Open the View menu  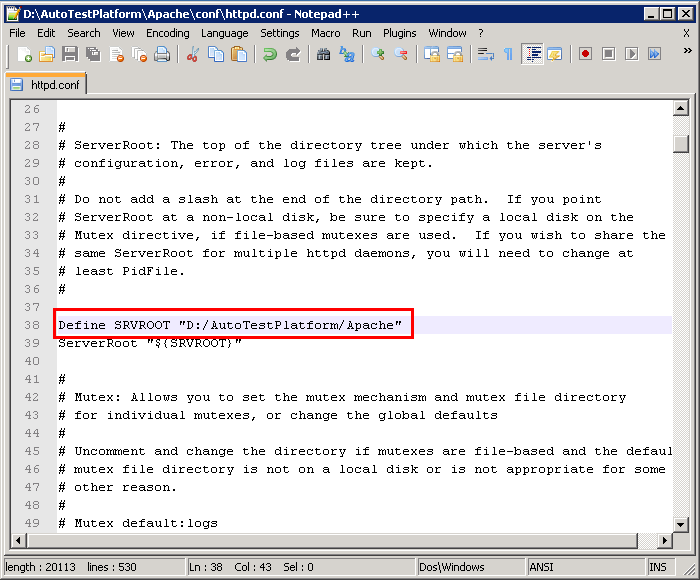point(123,33)
